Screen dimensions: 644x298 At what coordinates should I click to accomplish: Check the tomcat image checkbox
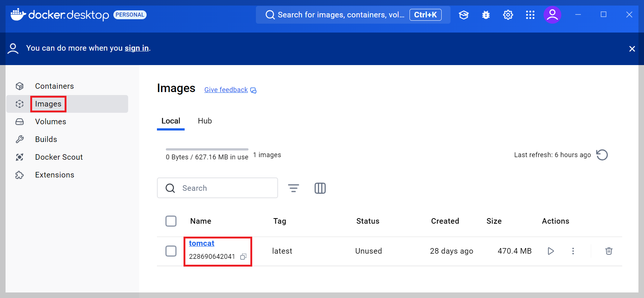[171, 251]
